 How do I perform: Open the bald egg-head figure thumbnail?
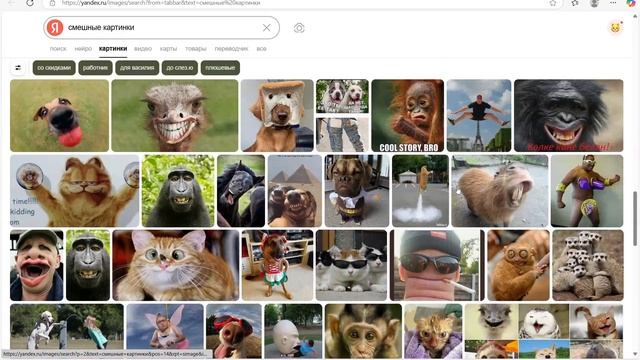click(293, 331)
